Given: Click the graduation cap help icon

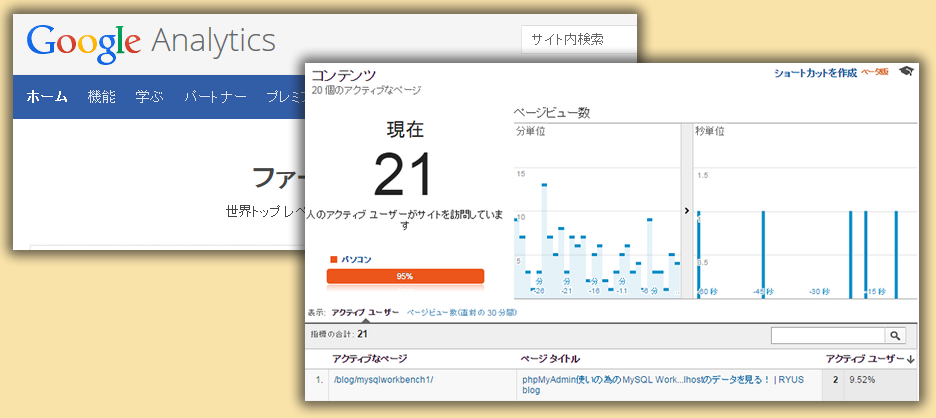Looking at the screenshot, I should tap(906, 72).
